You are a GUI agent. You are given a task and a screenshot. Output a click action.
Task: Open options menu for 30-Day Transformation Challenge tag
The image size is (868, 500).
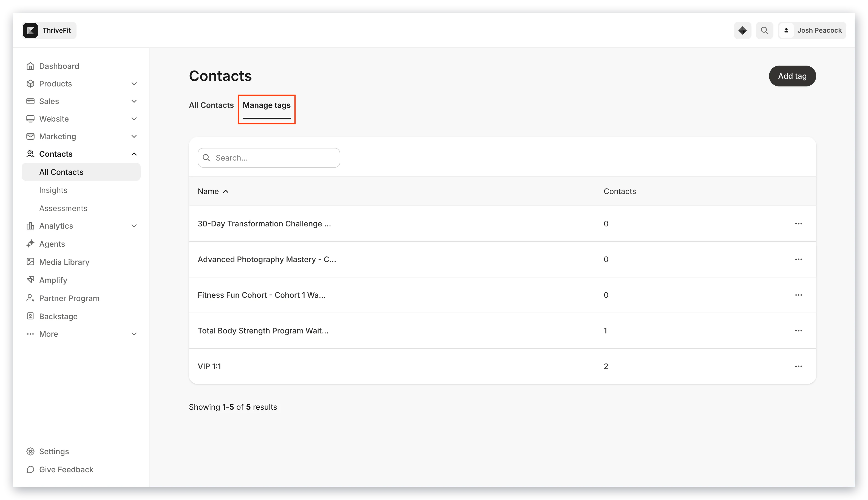(798, 224)
